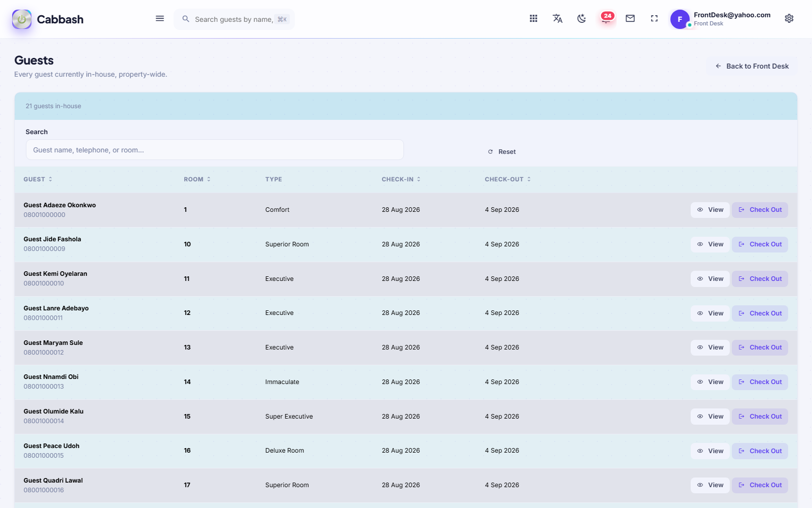Click the Guest name, telephone, or room field
The width and height of the screenshot is (812, 508).
[x=215, y=150]
